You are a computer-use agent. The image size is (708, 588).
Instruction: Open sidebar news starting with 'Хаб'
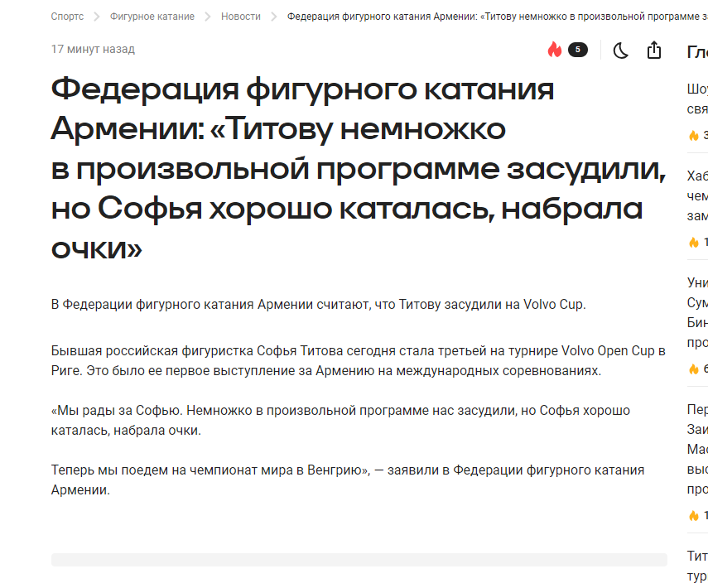click(697, 195)
